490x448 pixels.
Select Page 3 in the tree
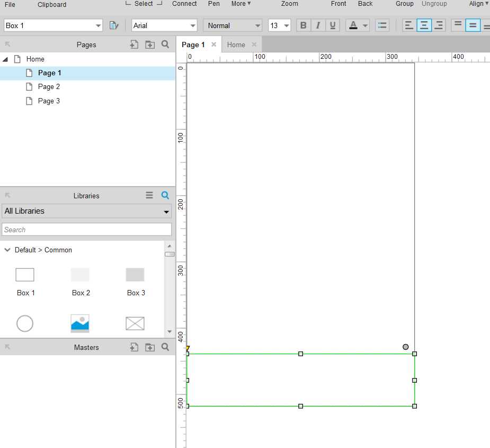point(49,101)
